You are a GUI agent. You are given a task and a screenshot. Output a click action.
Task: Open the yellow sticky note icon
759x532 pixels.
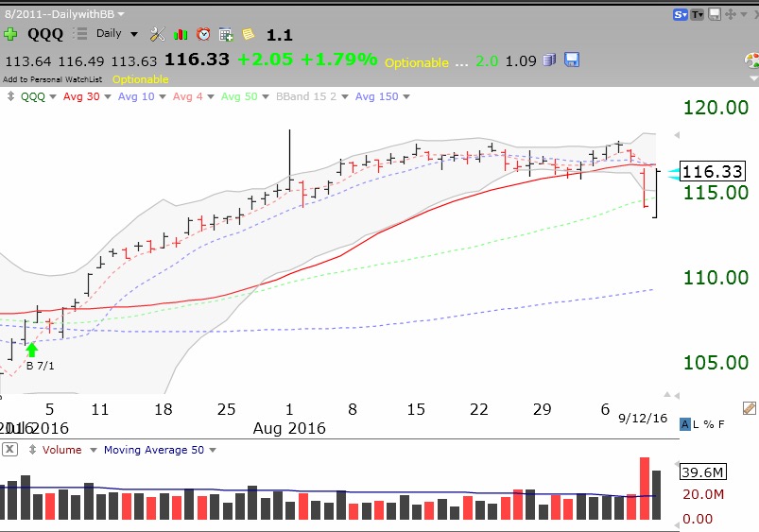tap(249, 34)
